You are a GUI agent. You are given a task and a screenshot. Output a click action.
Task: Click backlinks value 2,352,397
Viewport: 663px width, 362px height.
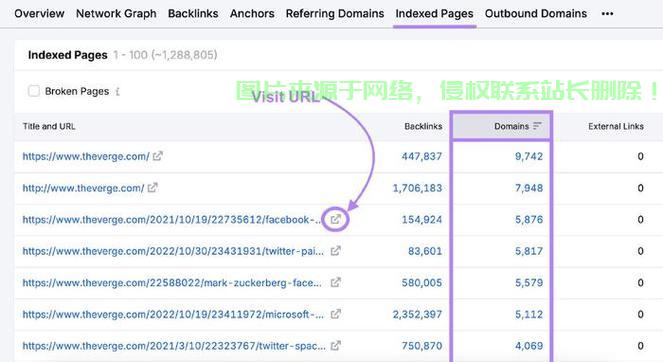(x=417, y=314)
